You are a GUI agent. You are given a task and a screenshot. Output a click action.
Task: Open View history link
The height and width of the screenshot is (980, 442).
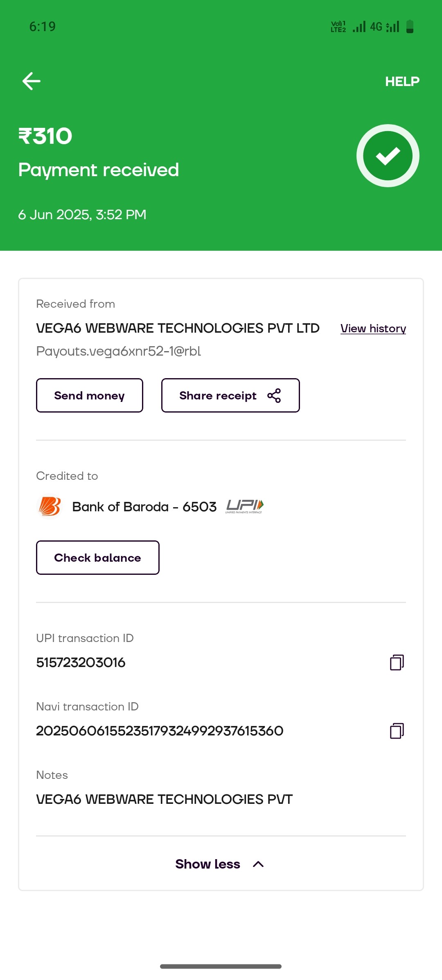pos(373,329)
